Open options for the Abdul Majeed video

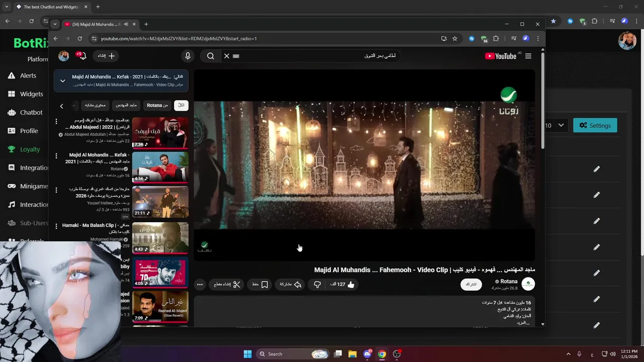coord(56,122)
